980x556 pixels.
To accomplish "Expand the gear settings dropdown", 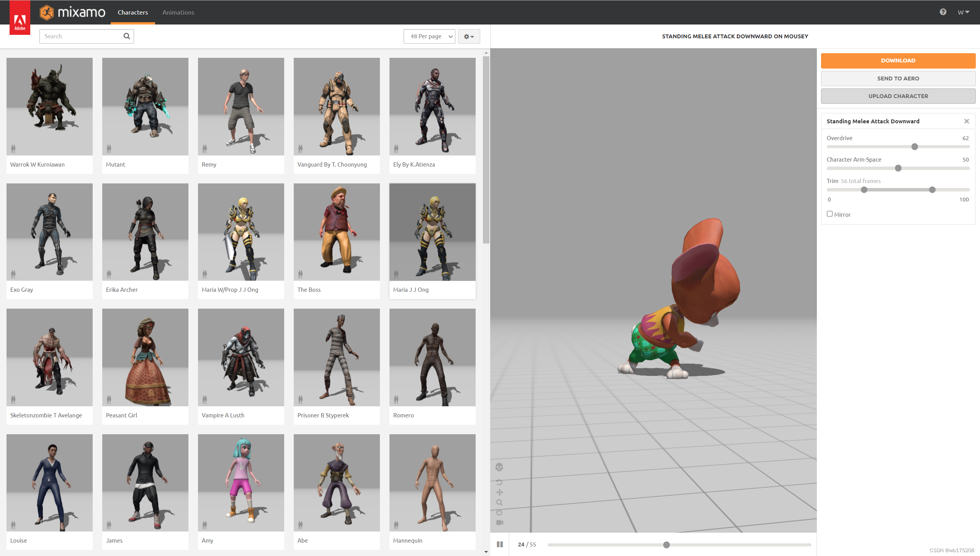I will click(x=469, y=36).
